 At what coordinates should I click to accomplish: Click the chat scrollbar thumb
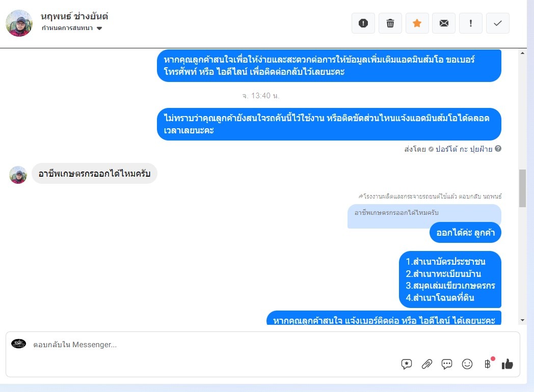pos(522,188)
